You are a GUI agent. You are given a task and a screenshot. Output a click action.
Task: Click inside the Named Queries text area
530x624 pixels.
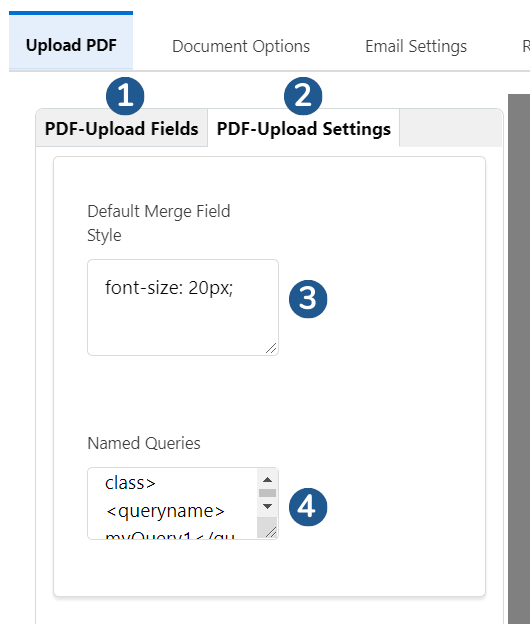pos(173,503)
